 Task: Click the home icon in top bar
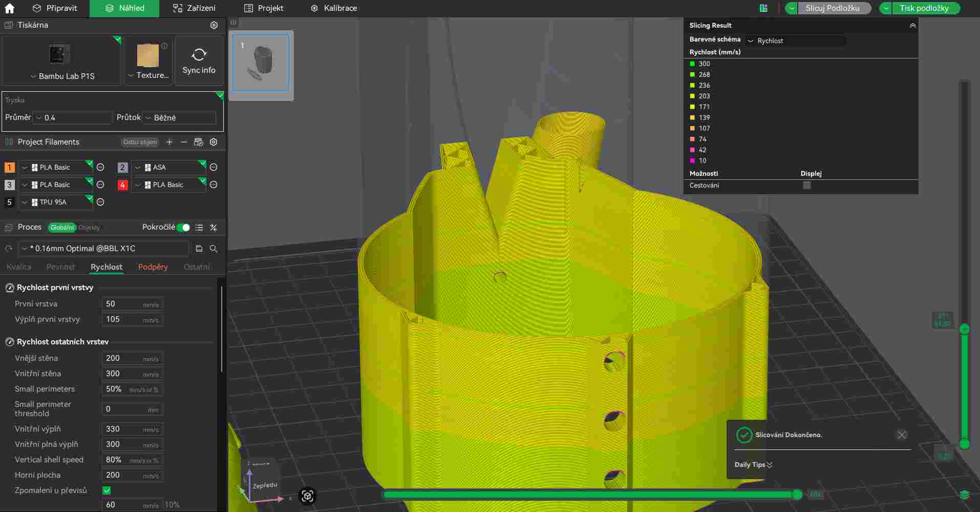pyautogui.click(x=9, y=8)
